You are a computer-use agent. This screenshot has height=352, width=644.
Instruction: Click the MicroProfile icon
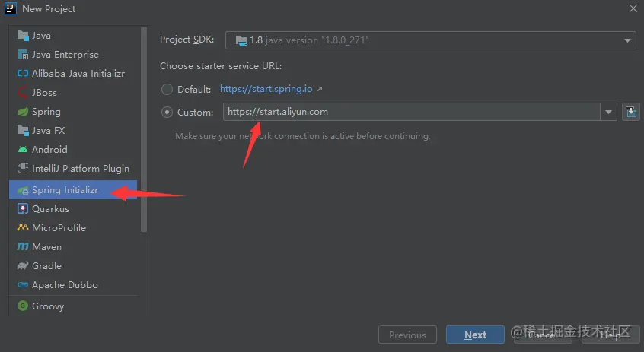click(23, 227)
